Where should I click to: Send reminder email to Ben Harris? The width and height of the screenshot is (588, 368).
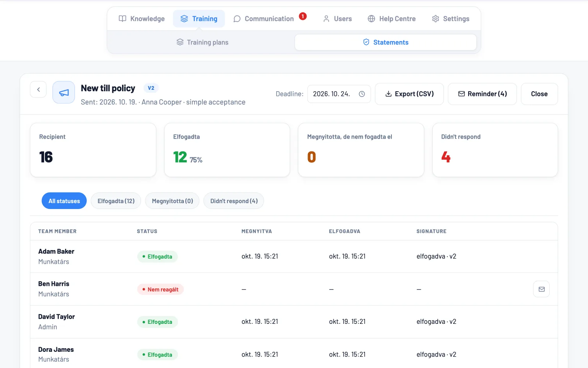[x=541, y=289]
